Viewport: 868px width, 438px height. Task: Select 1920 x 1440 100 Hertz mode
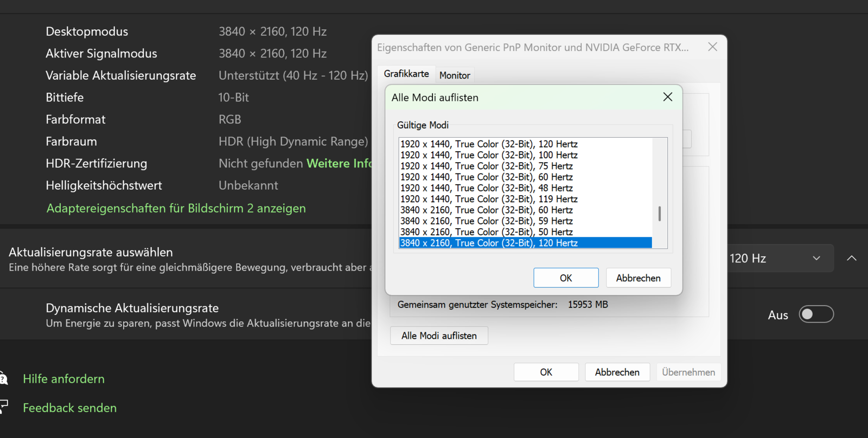pos(525,155)
